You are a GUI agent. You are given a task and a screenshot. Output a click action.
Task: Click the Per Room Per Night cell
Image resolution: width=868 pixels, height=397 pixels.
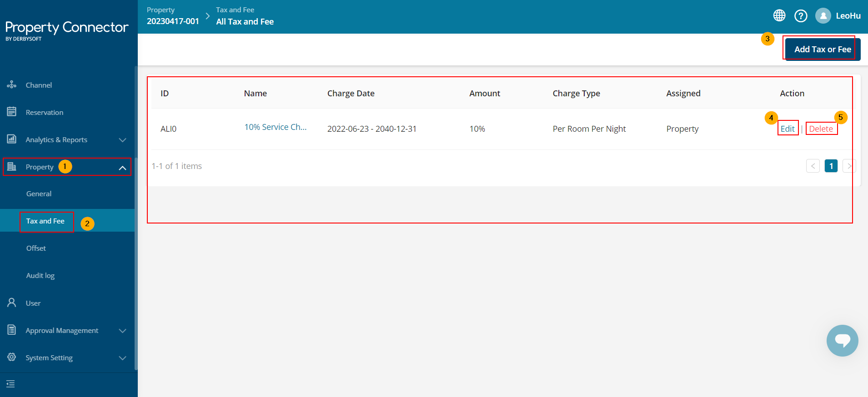click(589, 129)
